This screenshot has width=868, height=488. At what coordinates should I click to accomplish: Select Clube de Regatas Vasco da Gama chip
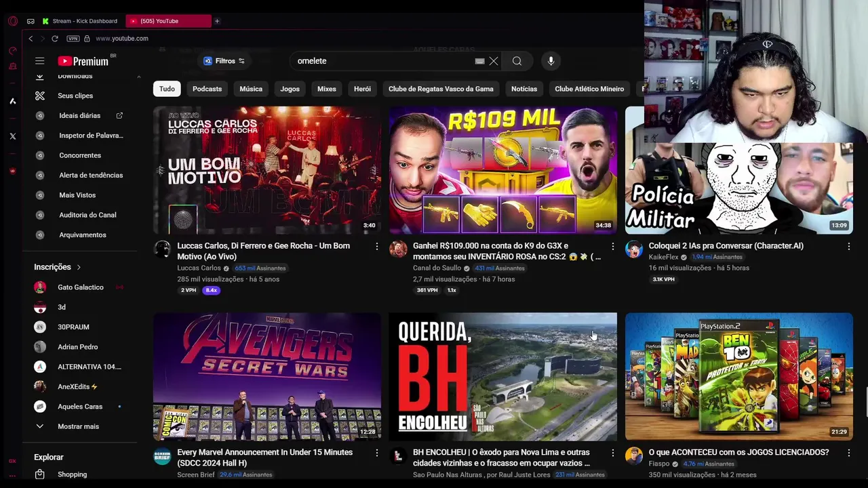coord(441,89)
